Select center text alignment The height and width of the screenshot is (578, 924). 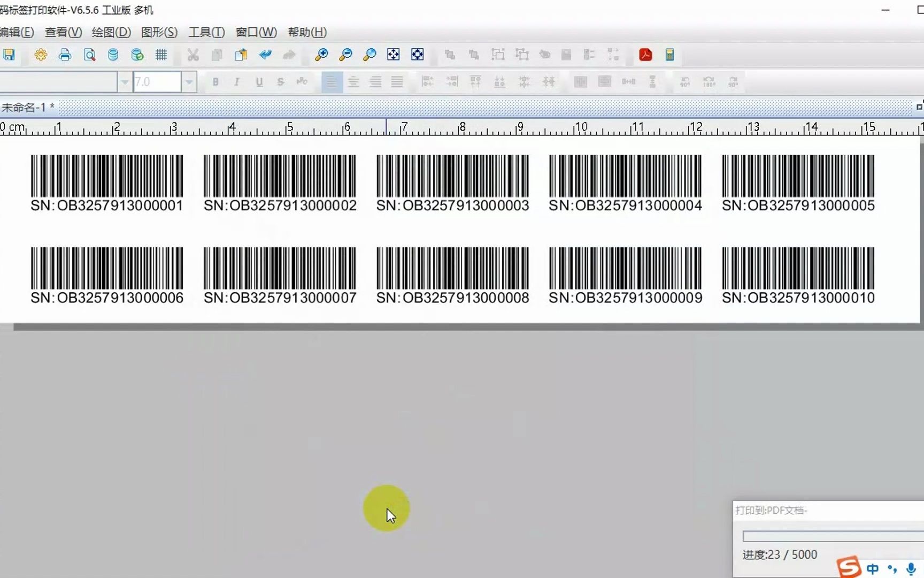coord(353,82)
